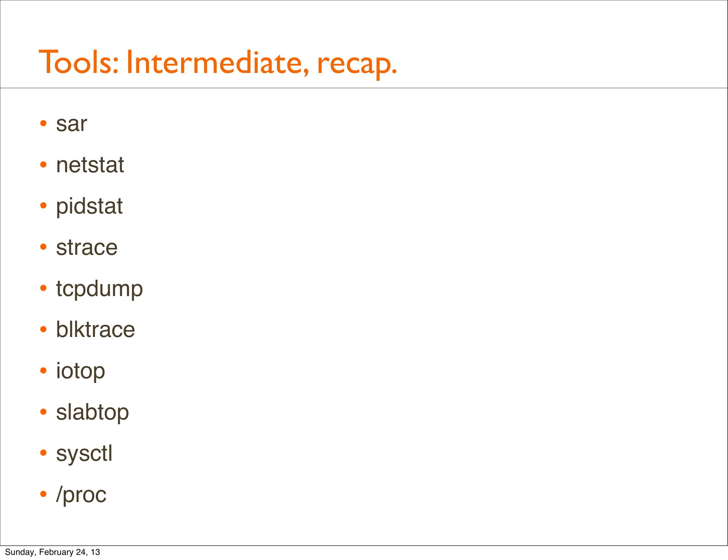Click the bullet dot before "tcpdump"

coord(43,288)
